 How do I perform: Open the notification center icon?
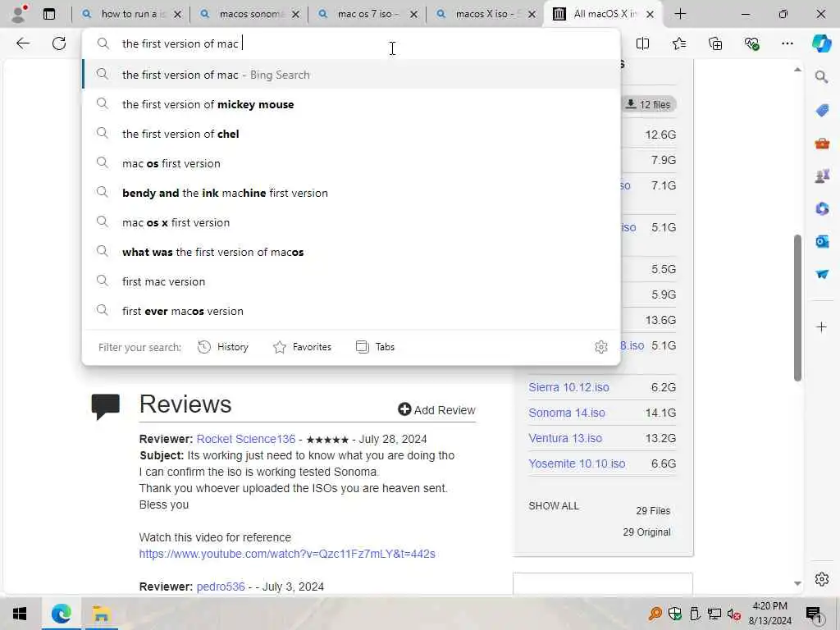tap(814, 614)
